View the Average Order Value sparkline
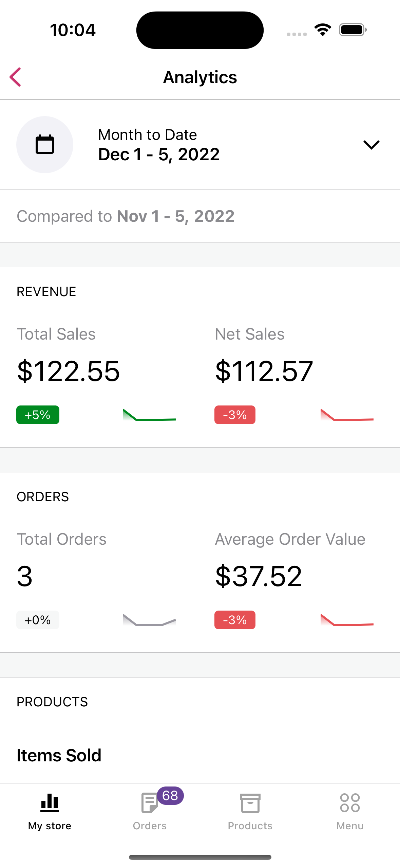The image size is (400, 868). coord(347,620)
